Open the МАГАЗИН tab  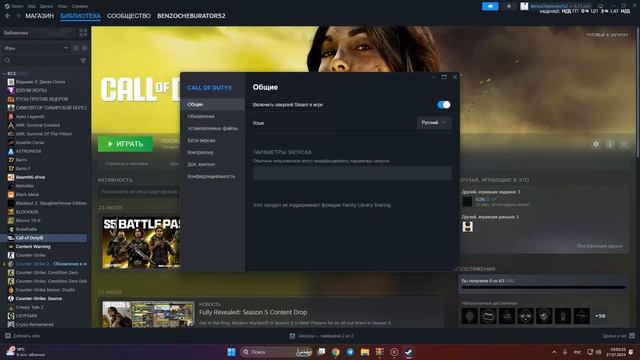point(39,16)
